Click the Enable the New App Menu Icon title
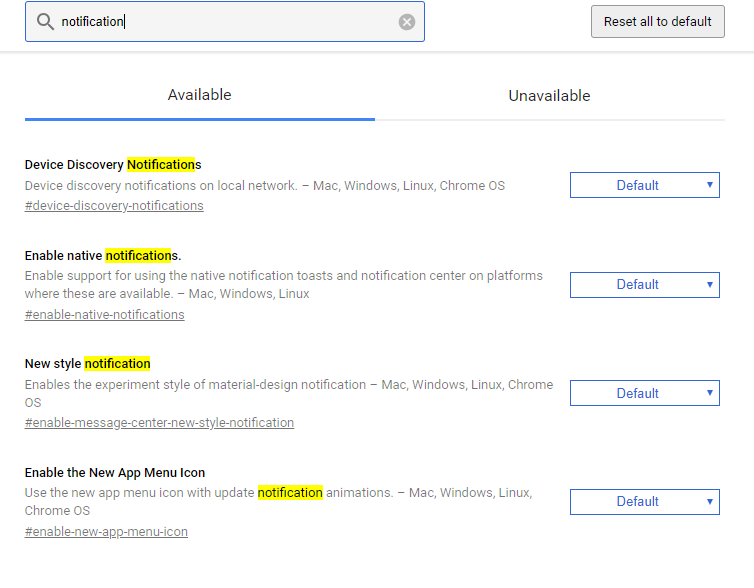The width and height of the screenshot is (754, 588). click(x=115, y=472)
